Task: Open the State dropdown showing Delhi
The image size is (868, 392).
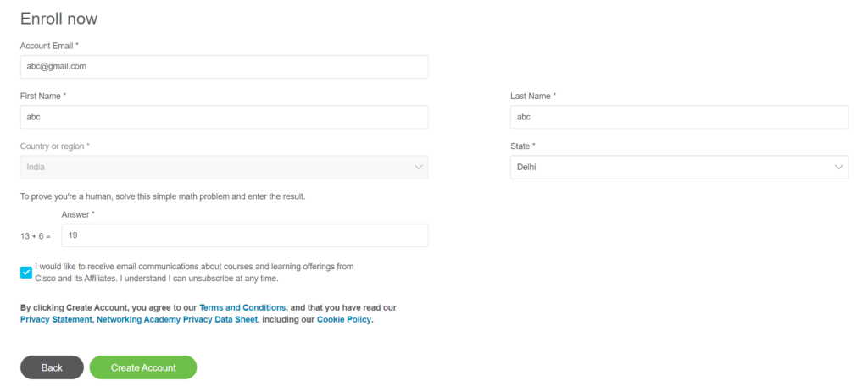Action: (x=679, y=167)
